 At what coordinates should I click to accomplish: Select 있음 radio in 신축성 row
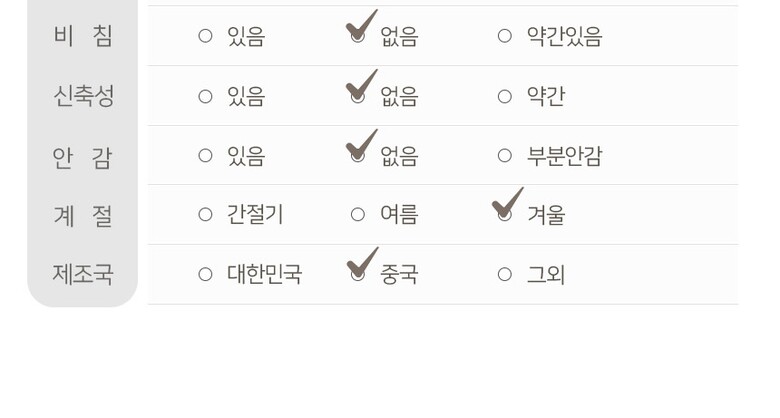pyautogui.click(x=205, y=97)
